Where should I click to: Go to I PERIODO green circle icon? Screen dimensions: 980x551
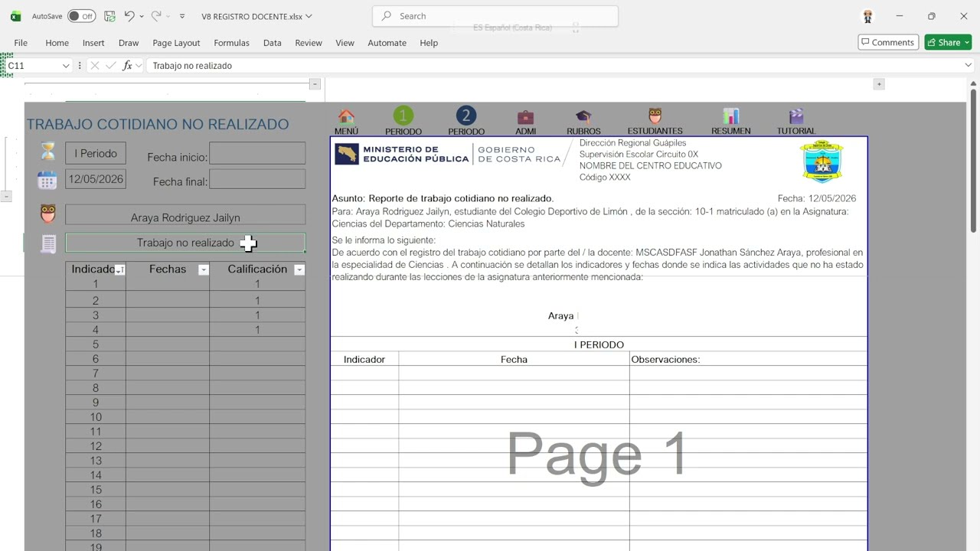[403, 116]
